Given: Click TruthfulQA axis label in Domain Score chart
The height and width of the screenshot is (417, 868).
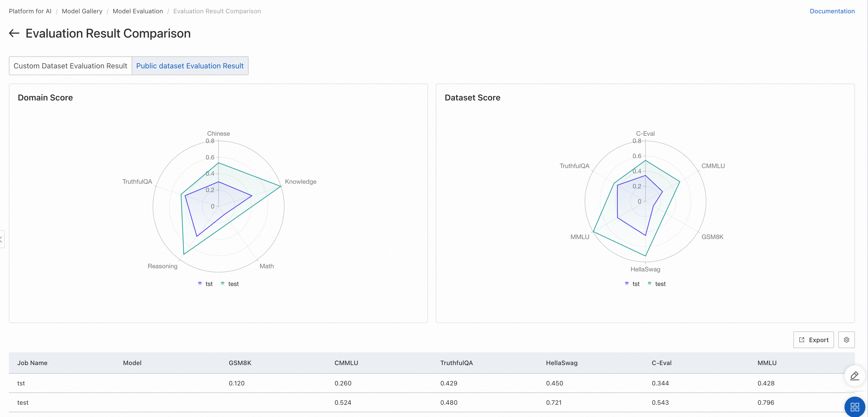Looking at the screenshot, I should pyautogui.click(x=137, y=182).
